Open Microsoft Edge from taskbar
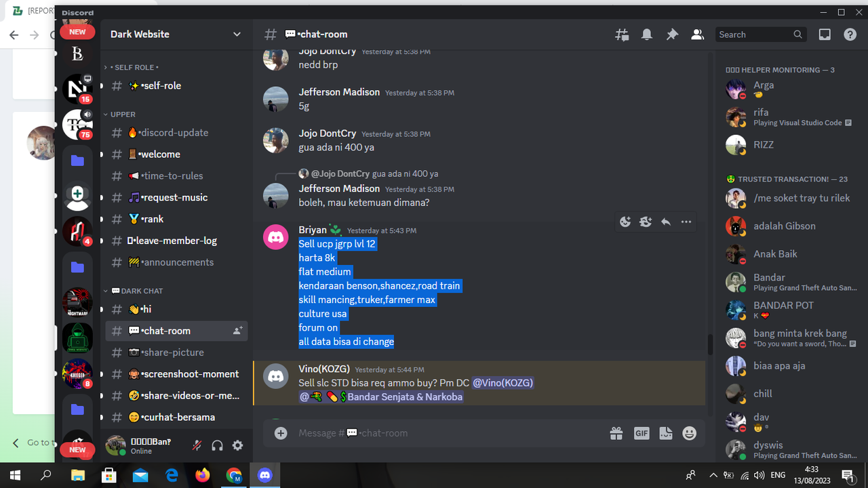Screen dimensions: 868x488 point(172,475)
